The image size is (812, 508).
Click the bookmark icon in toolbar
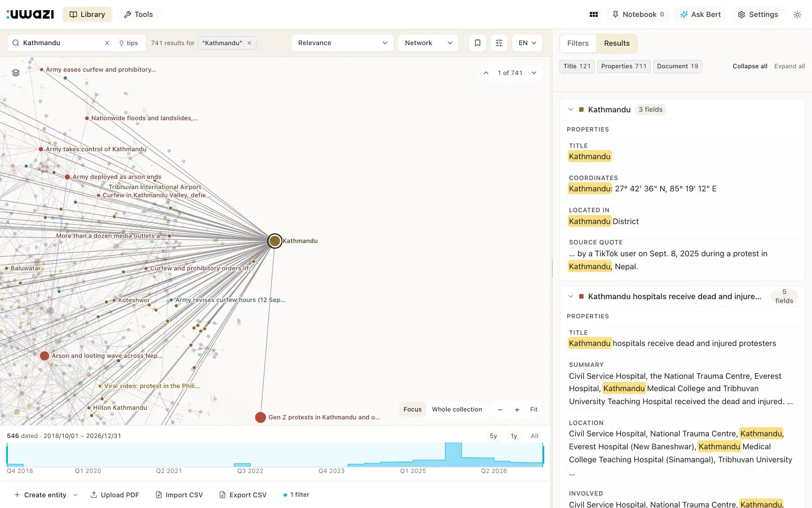(x=478, y=43)
